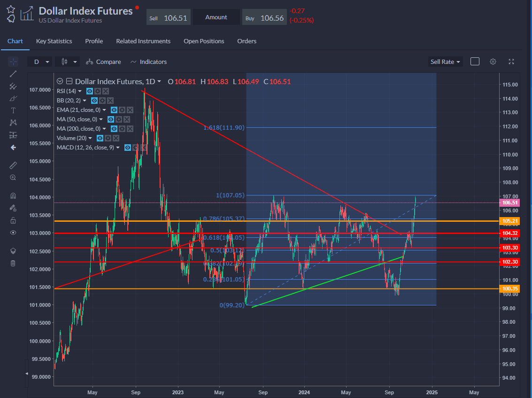Open the object tree layers icon
This screenshot has width=532, height=398.
pyautogui.click(x=13, y=251)
